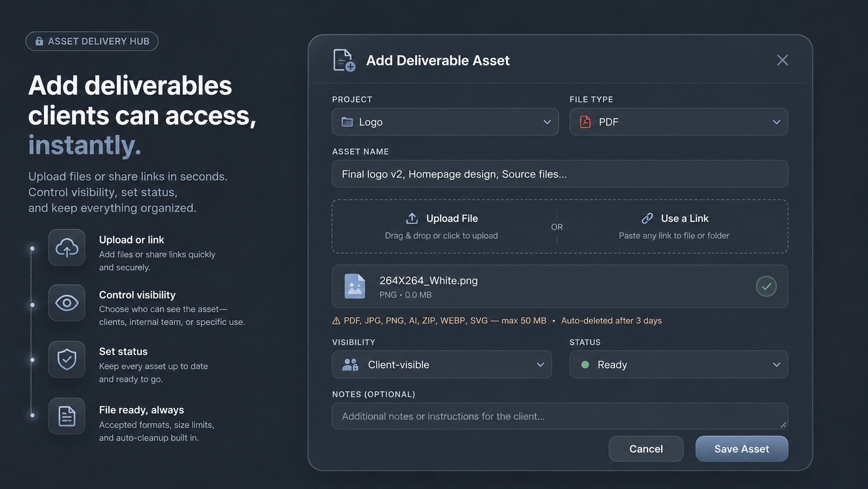Click the folder icon in Project field

coord(347,122)
